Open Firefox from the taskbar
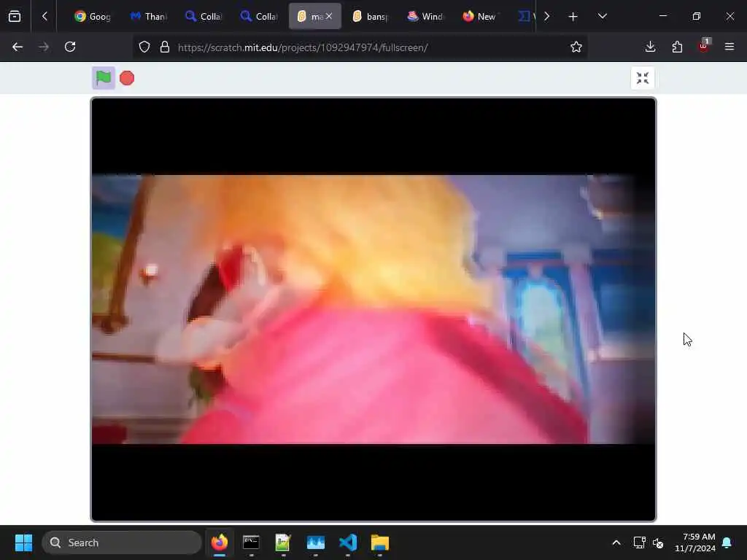The width and height of the screenshot is (747, 560). 220,542
